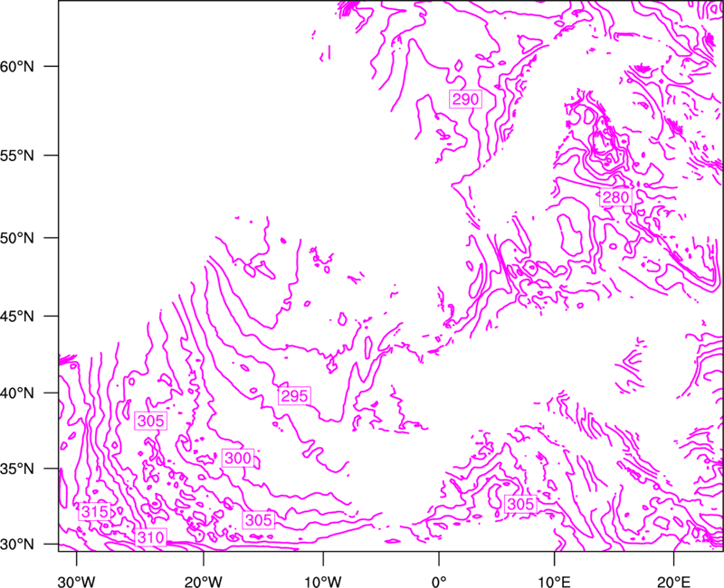Screen dimensions: 724x588
Task: Click the 300 contour label
Action: 238,458
